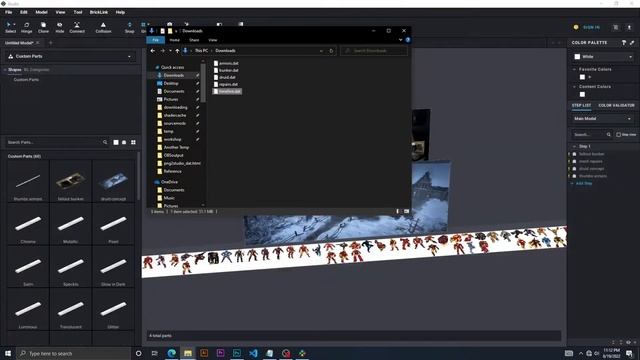Open the list icon next to Sign In
Screen dimensions: 640x360
[616, 27]
